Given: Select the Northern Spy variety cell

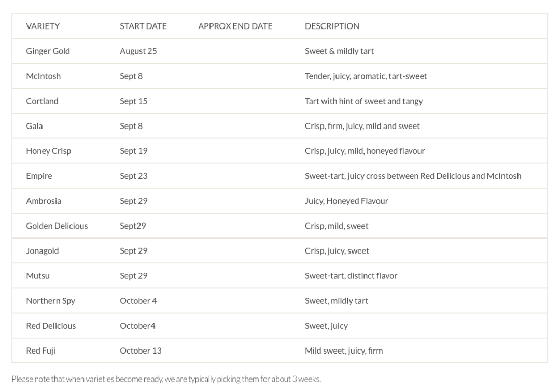Looking at the screenshot, I should click(x=50, y=301).
